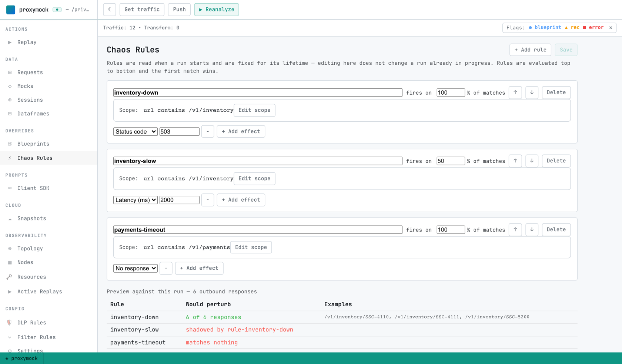This screenshot has height=364, width=622.
Task: Move payments-timeout rule up
Action: point(515,230)
